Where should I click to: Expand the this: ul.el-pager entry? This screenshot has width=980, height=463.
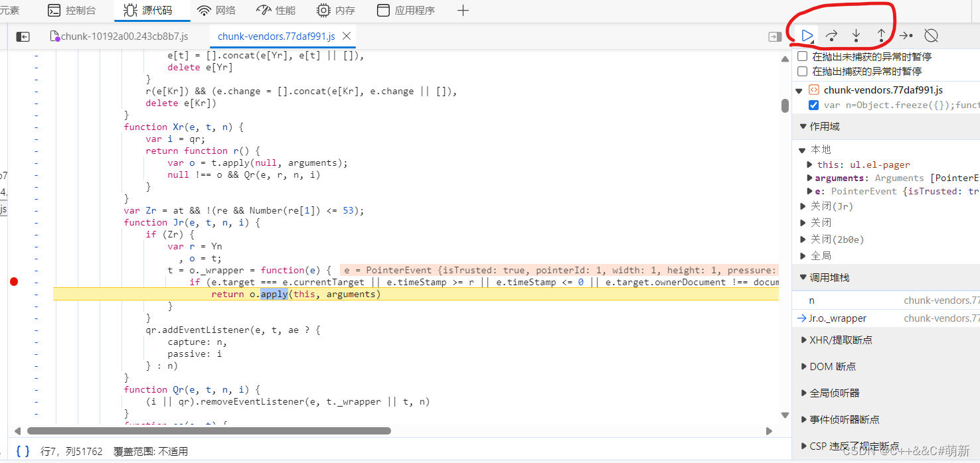(x=809, y=165)
